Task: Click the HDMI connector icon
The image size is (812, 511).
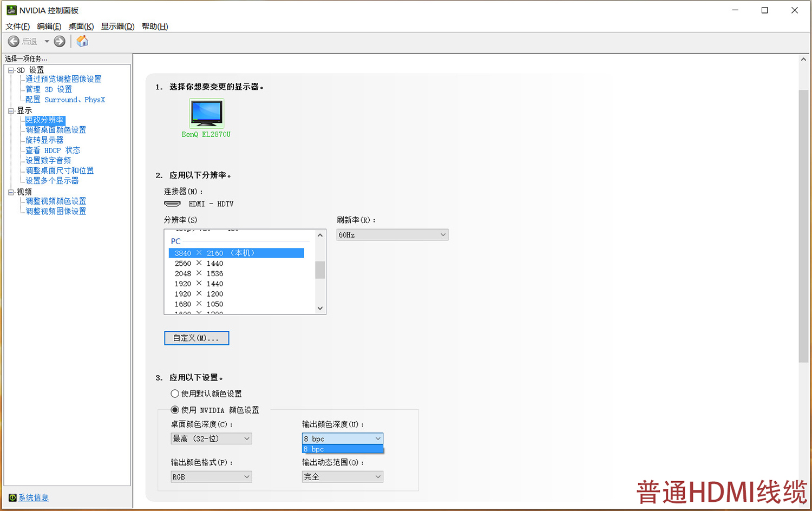Action: pyautogui.click(x=173, y=204)
